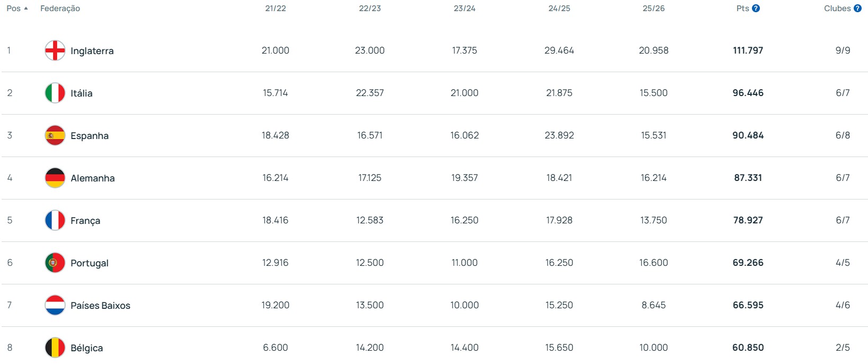Click the France flag icon
The width and height of the screenshot is (868, 364).
[55, 220]
